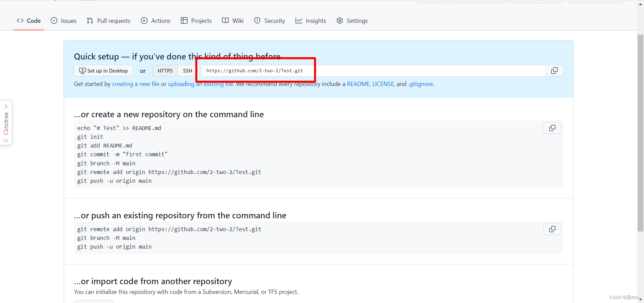644x303 pixels.
Task: Click "...or create a new repository" heading
Action: click(169, 114)
